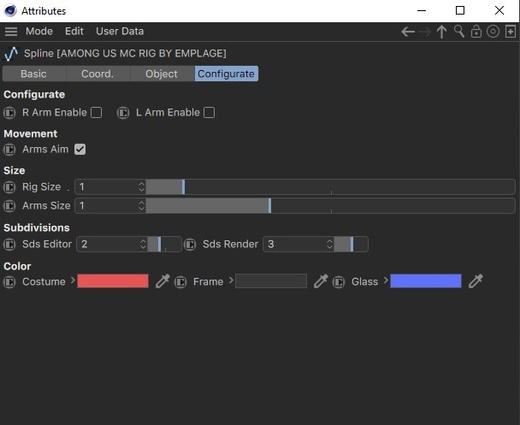Switch to the Object tab
Image resolution: width=520 pixels, height=425 pixels.
pyautogui.click(x=162, y=74)
